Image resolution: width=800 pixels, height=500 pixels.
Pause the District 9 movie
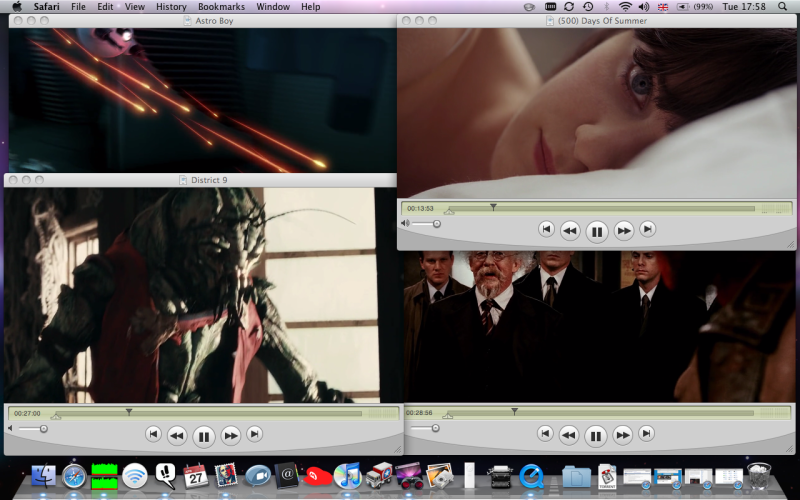click(x=204, y=437)
